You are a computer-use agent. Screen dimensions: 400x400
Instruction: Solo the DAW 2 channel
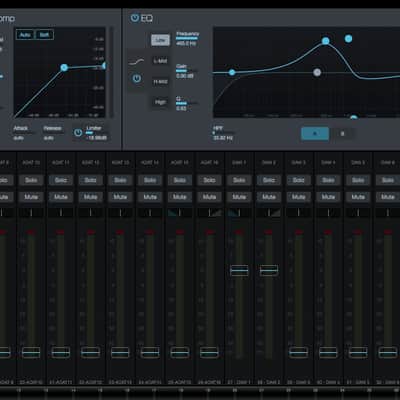click(269, 180)
